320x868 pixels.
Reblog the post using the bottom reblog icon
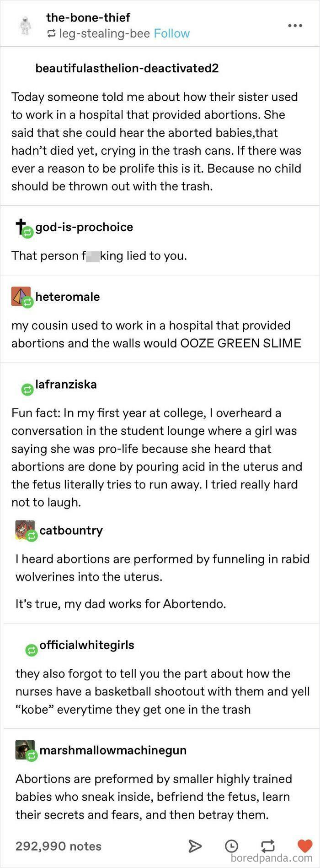point(267,846)
